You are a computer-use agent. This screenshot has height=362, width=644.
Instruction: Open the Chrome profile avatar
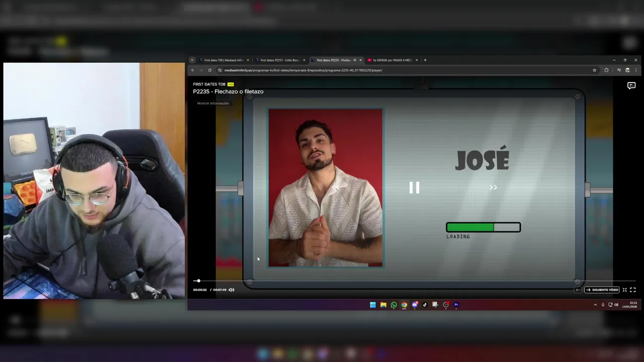[627, 70]
